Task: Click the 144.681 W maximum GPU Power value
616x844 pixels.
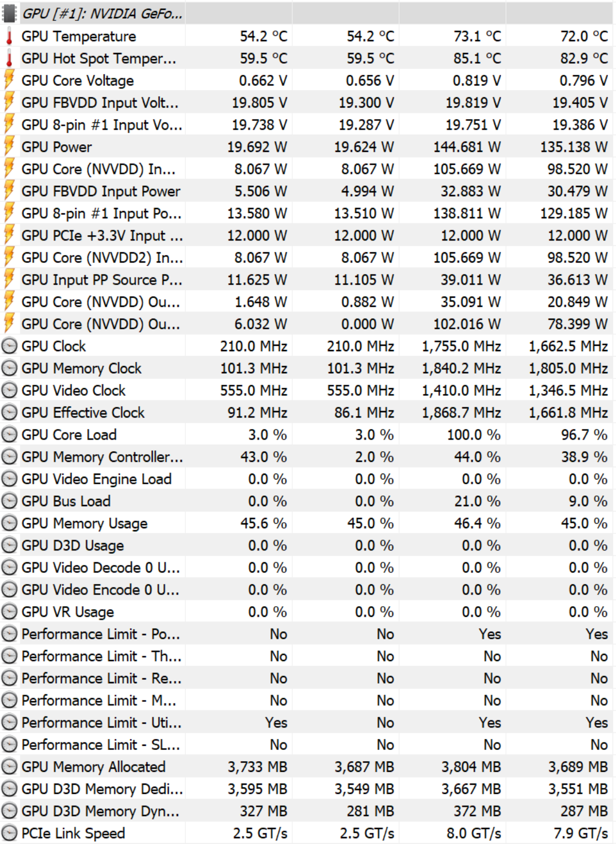Action: [467, 146]
